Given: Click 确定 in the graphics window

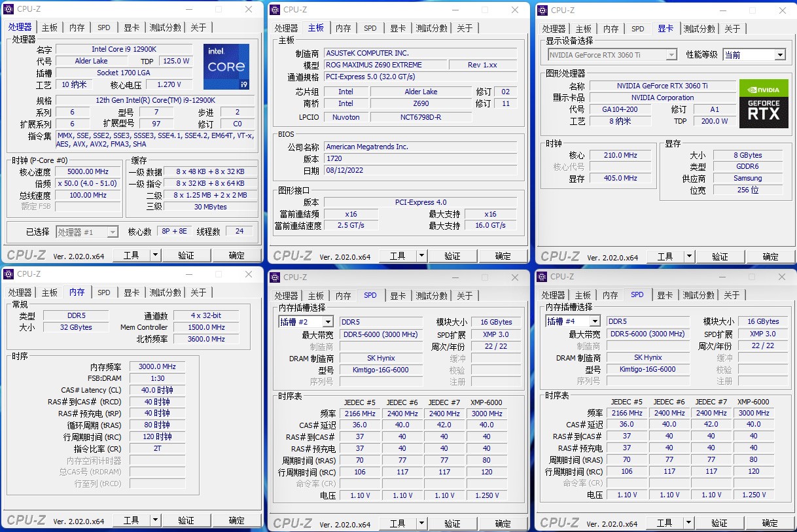Looking at the screenshot, I should point(770,257).
